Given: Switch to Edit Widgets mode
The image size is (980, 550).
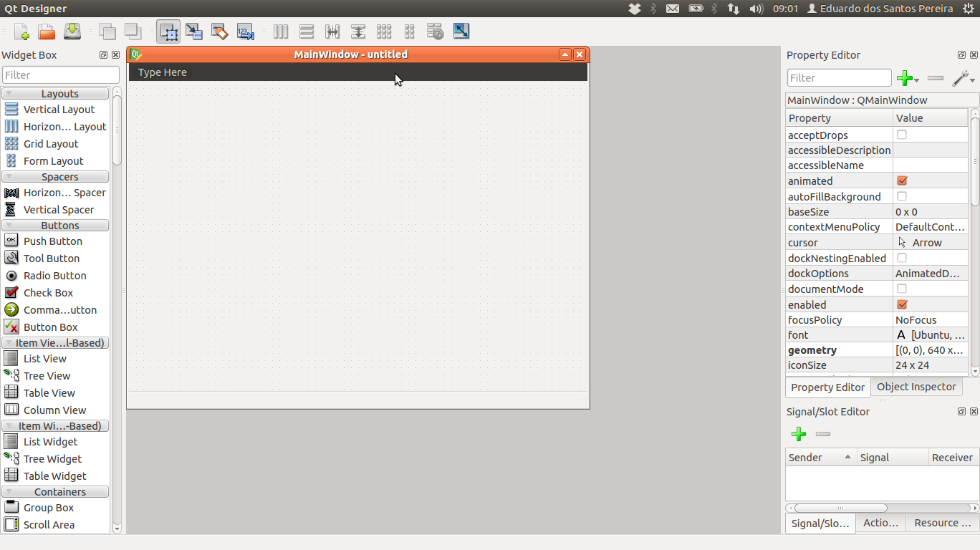Looking at the screenshot, I should click(168, 32).
